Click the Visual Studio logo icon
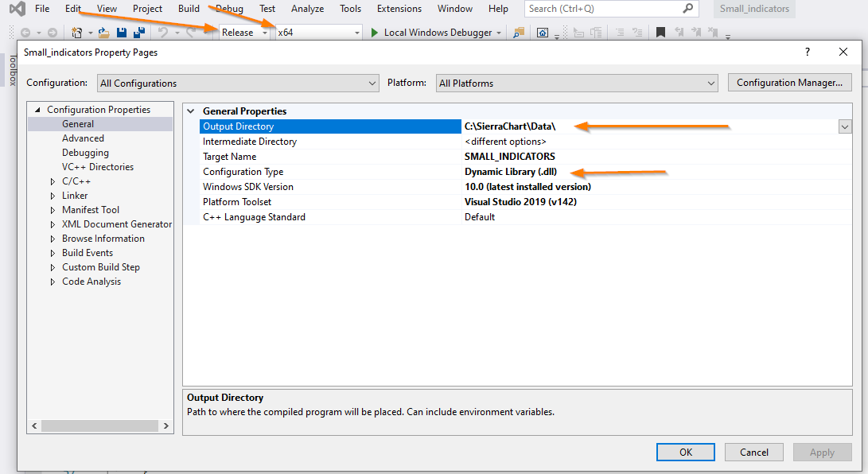 point(18,9)
